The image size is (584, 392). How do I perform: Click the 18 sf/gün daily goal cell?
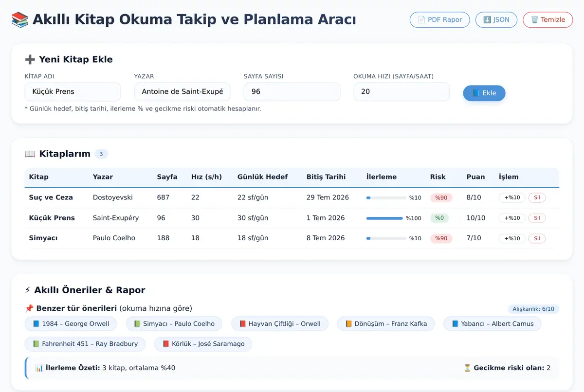[x=253, y=238]
